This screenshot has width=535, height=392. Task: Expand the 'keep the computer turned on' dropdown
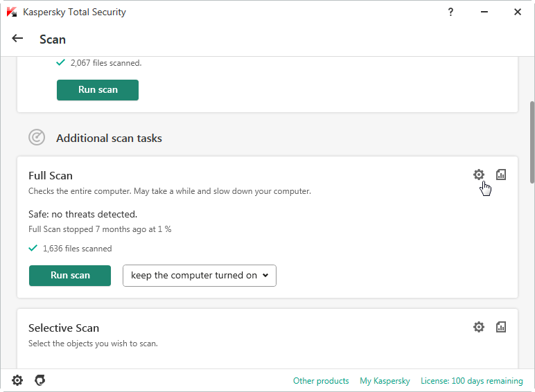click(200, 275)
